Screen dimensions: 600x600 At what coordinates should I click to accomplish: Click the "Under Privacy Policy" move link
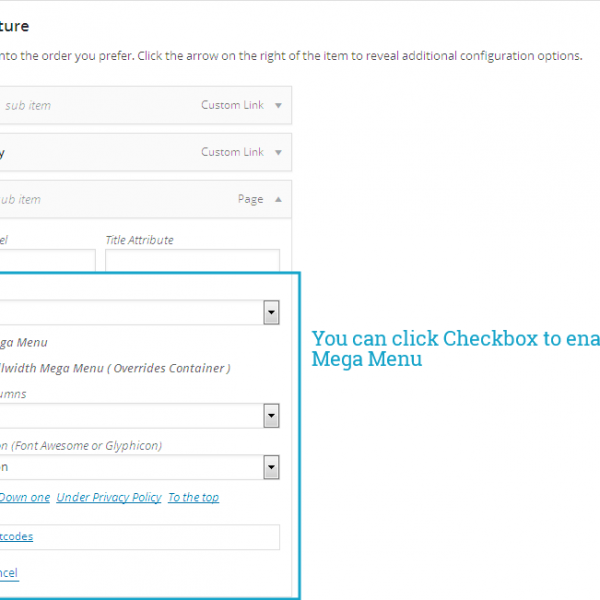tap(109, 497)
